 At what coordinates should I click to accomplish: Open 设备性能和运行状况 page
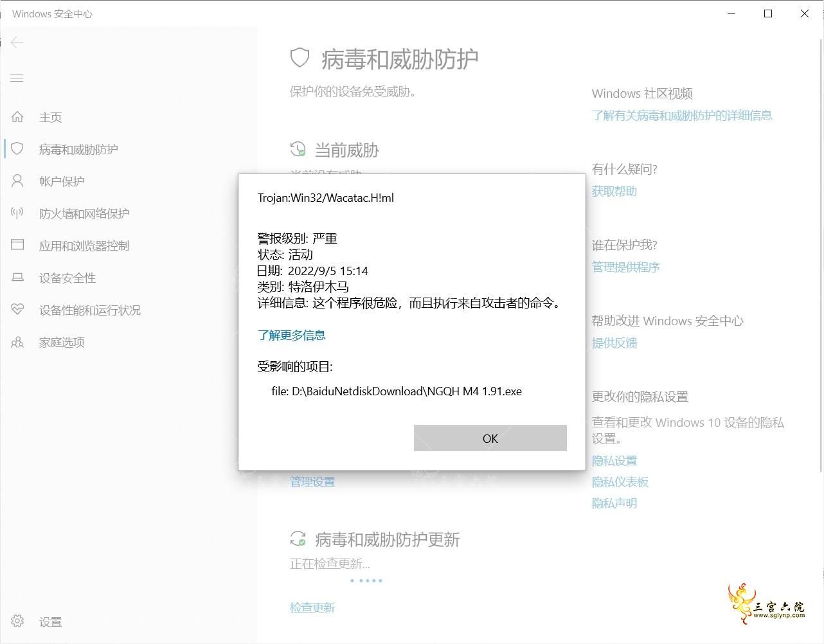(90, 310)
